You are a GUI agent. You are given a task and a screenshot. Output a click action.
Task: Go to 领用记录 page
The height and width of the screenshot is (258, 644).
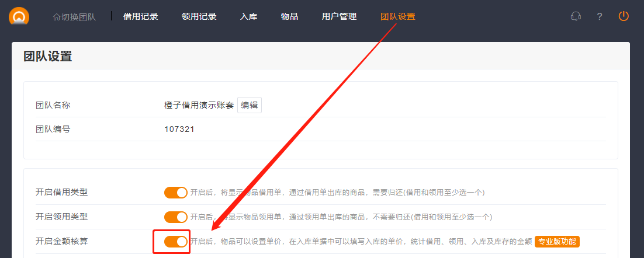click(199, 16)
